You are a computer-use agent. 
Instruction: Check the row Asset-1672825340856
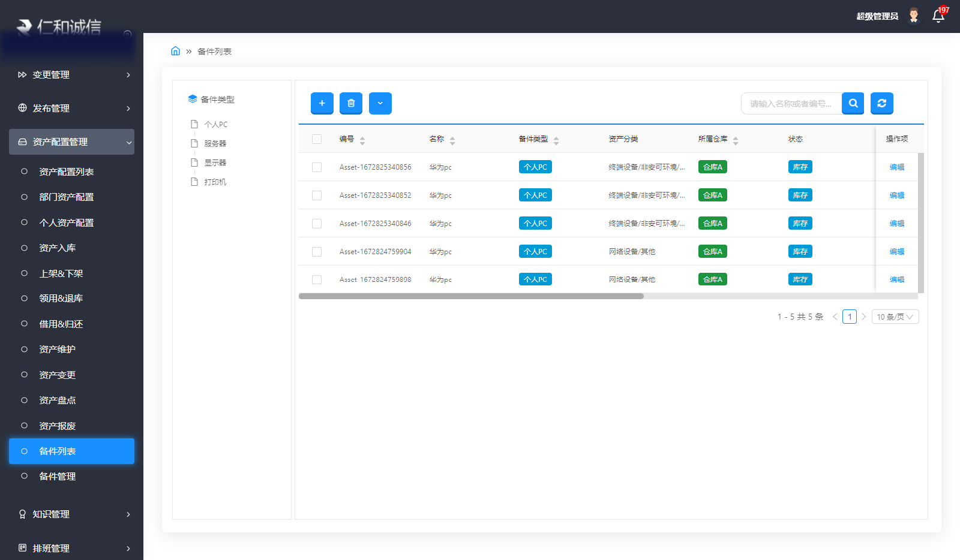pyautogui.click(x=317, y=167)
